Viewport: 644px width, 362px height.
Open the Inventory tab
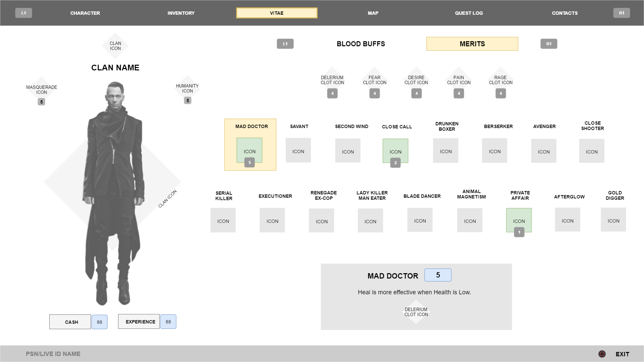[181, 13]
